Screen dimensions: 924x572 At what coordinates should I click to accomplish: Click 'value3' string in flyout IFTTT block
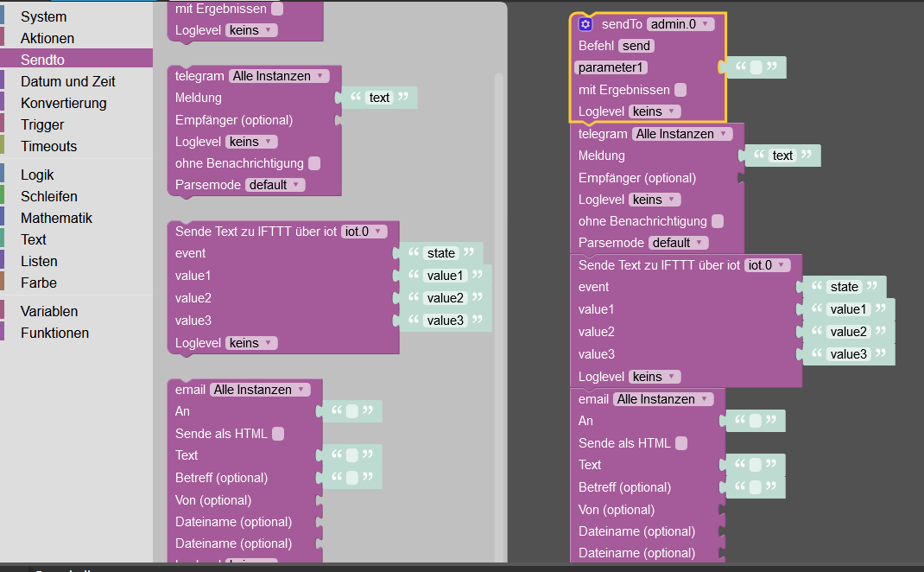(445, 321)
